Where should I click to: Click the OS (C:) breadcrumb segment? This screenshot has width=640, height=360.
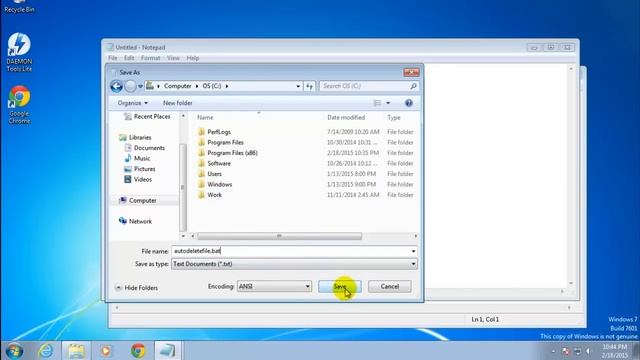(x=212, y=86)
